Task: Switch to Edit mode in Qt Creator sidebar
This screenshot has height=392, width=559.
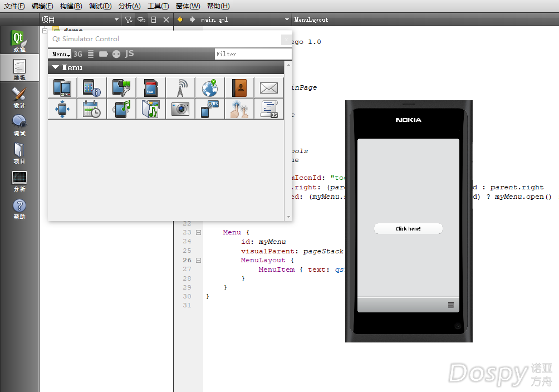Action: (x=19, y=69)
